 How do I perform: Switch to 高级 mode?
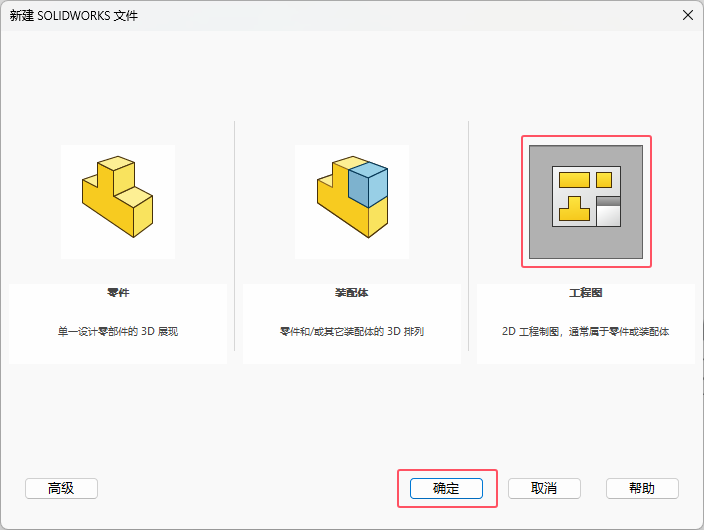coord(61,488)
